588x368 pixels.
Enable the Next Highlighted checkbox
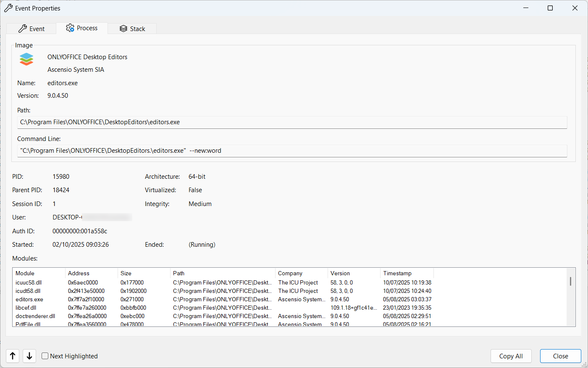[x=45, y=356]
